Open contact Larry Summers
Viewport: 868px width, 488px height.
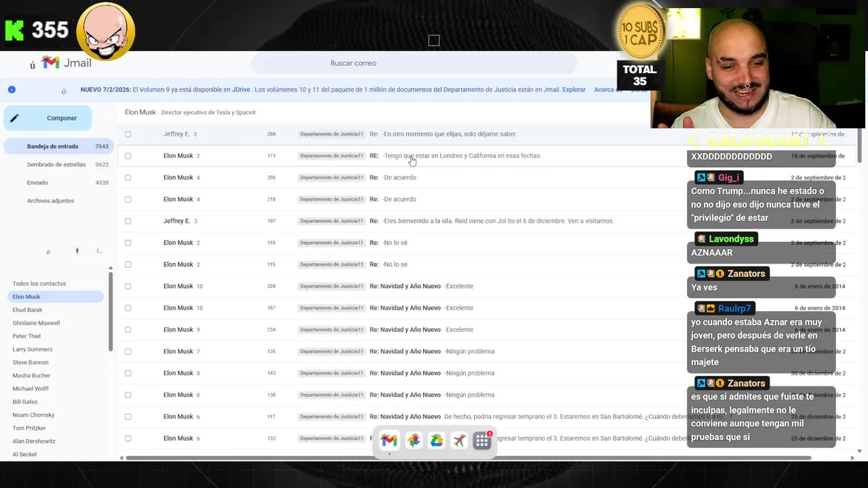(32, 350)
